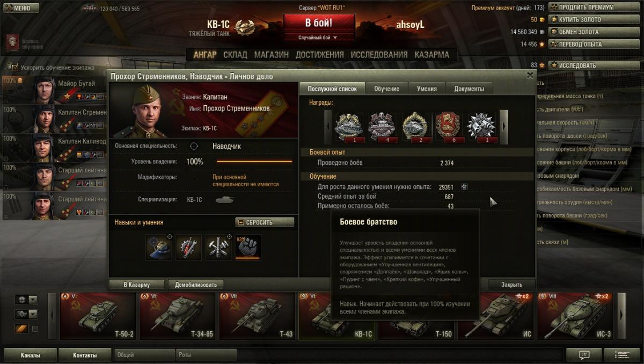Click the proficiency level progress bar
644x364 pixels.
pos(254,162)
